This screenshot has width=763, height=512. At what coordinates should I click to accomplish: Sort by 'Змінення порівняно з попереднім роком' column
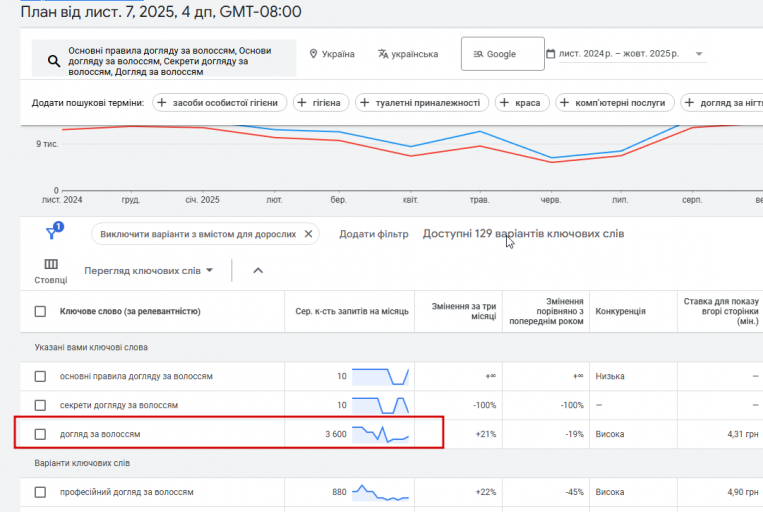tap(546, 311)
